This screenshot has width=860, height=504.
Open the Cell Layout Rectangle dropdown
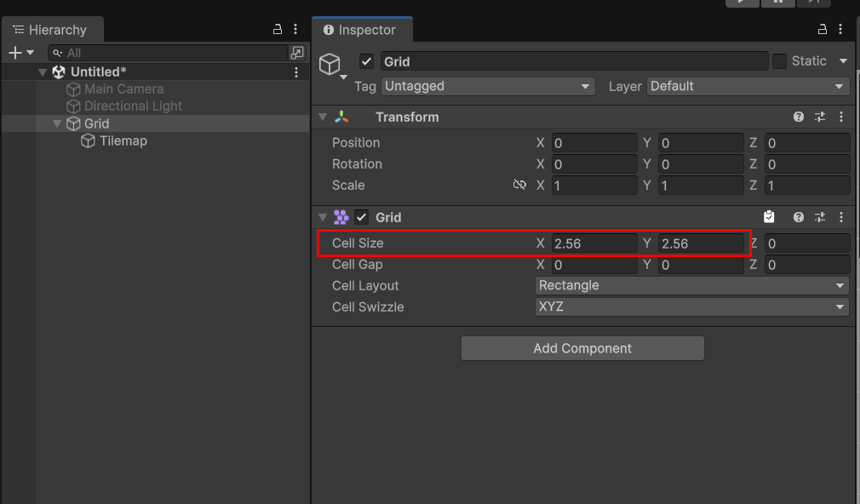pos(691,285)
